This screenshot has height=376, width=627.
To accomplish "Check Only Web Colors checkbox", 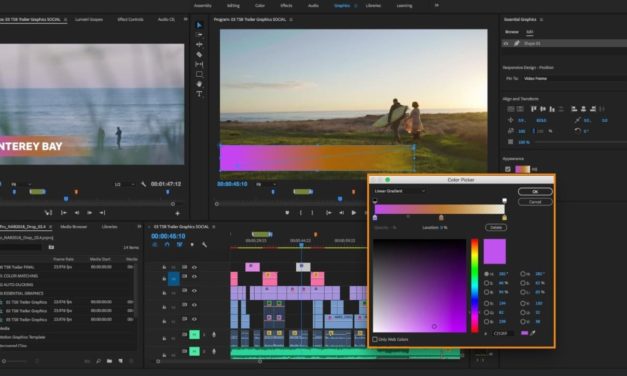I will point(375,339).
